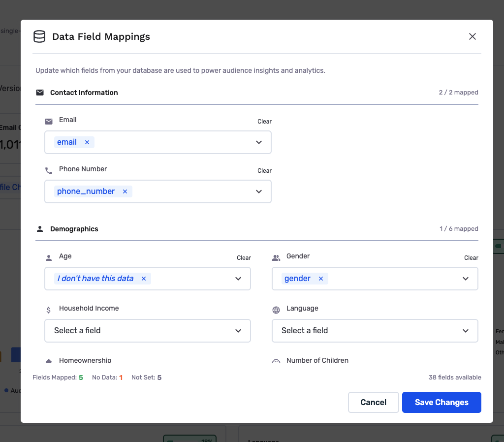Click the dollar icon beside Household Income
This screenshot has height=442, width=504.
pos(49,310)
